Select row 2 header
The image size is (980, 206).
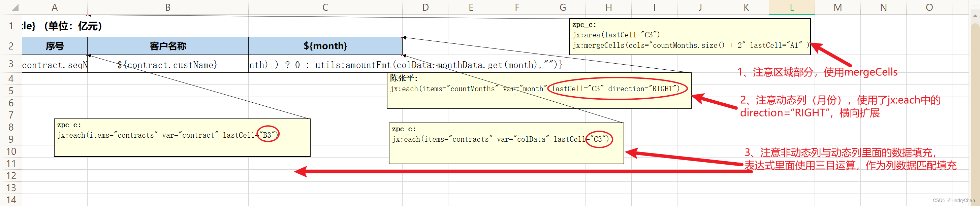pos(11,46)
